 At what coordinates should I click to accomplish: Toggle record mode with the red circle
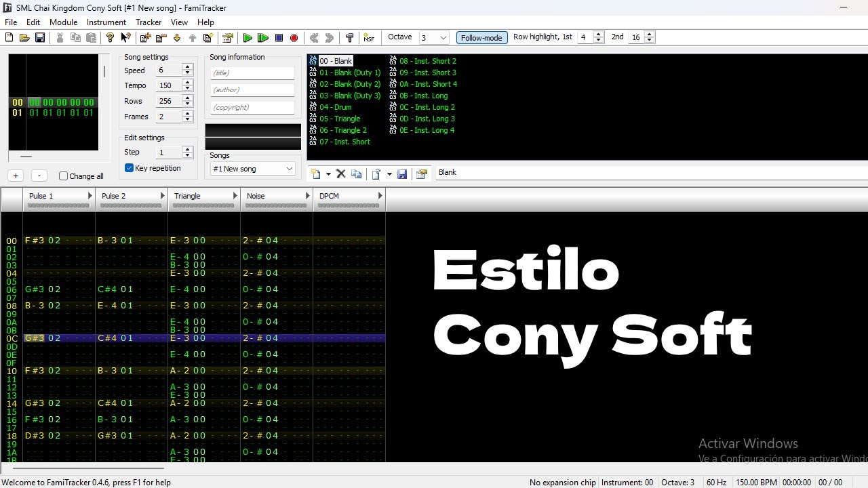294,38
